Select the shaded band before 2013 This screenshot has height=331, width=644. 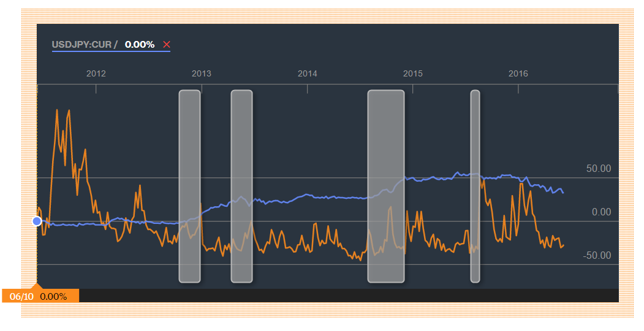click(190, 186)
